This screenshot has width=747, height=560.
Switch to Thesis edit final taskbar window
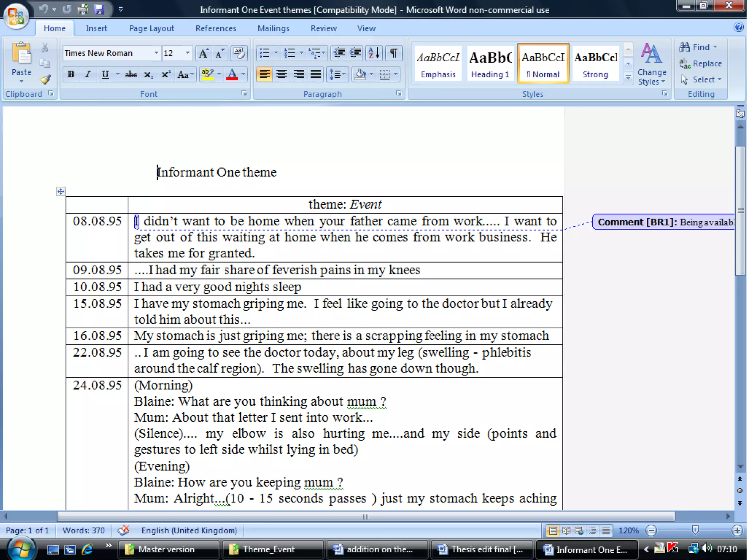[481, 549]
